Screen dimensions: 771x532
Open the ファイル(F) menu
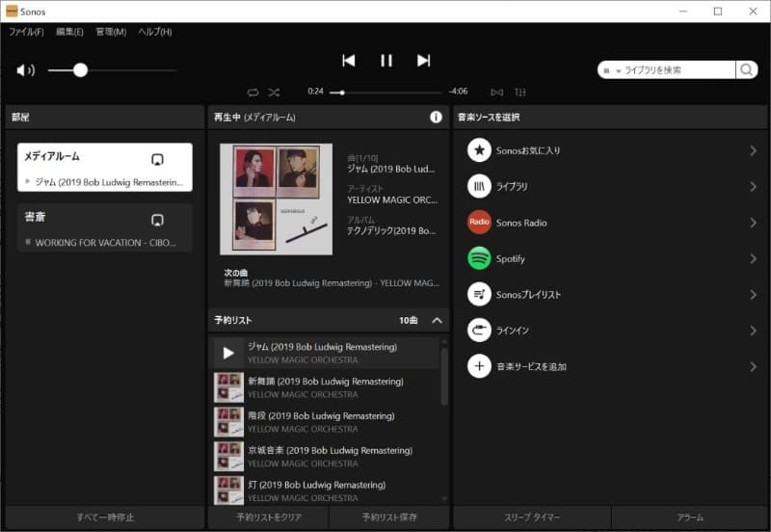[26, 32]
